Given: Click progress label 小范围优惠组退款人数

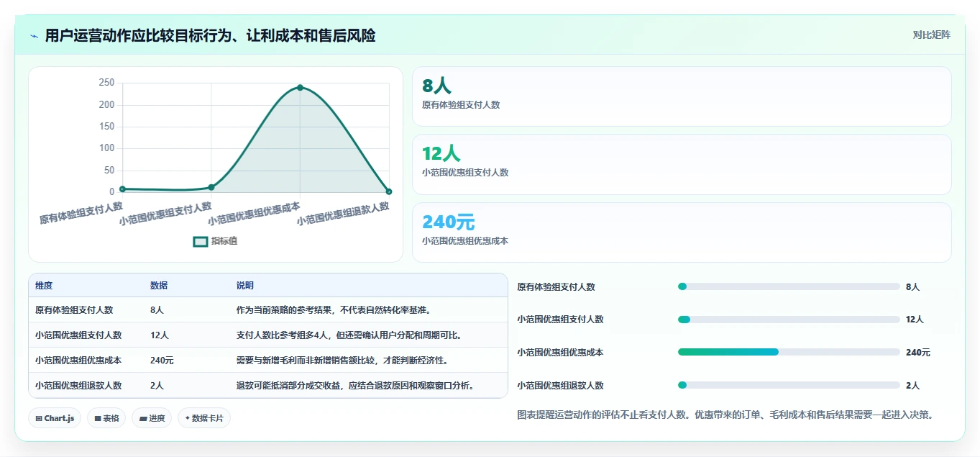Looking at the screenshot, I should point(561,385).
